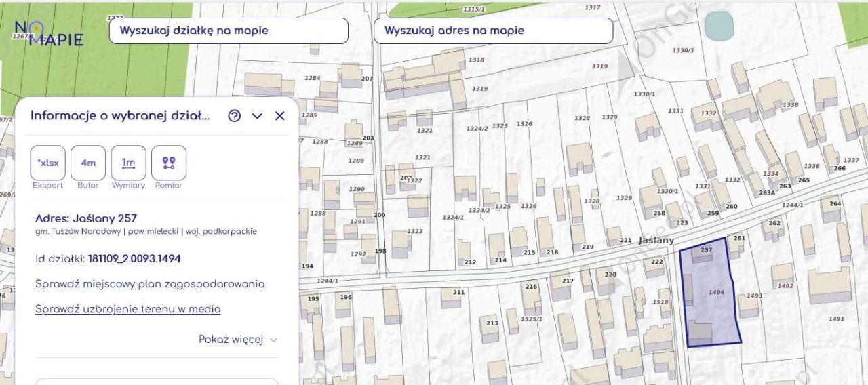Focus the address search field
The width and height of the screenshot is (868, 385).
point(493,31)
